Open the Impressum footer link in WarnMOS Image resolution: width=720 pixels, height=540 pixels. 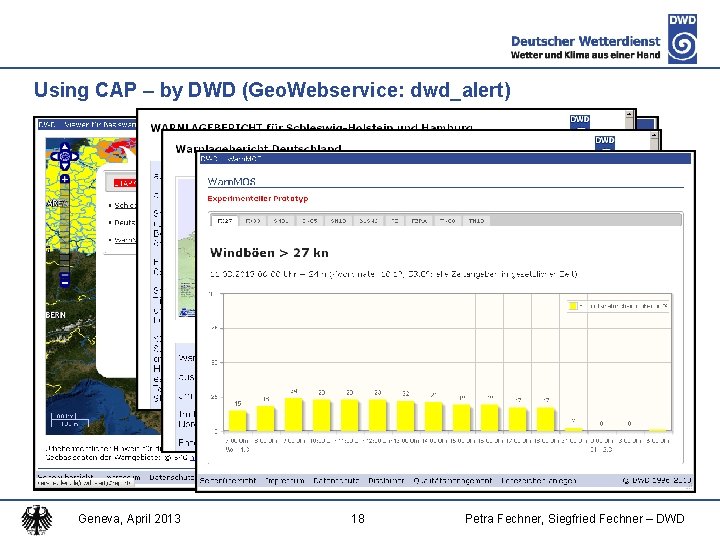[x=285, y=481]
